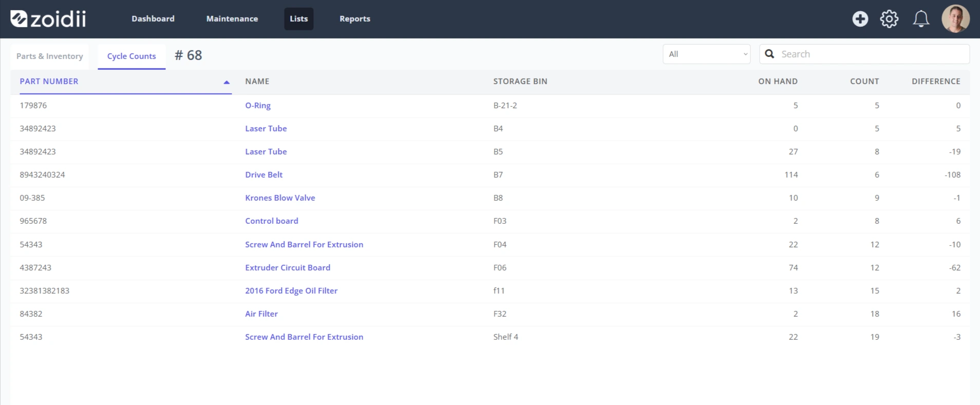
Task: Open the settings gear icon
Action: click(x=890, y=19)
